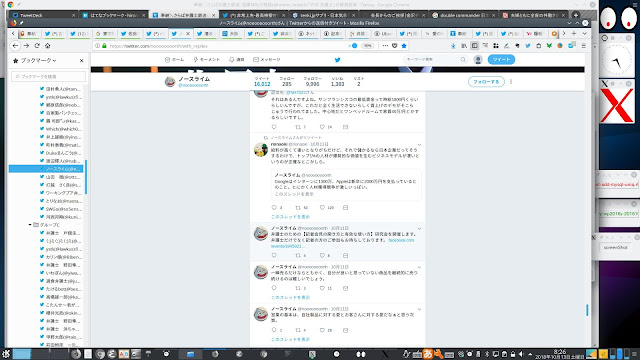
Task: Click the Twitter bird logo
Action: (x=338, y=60)
